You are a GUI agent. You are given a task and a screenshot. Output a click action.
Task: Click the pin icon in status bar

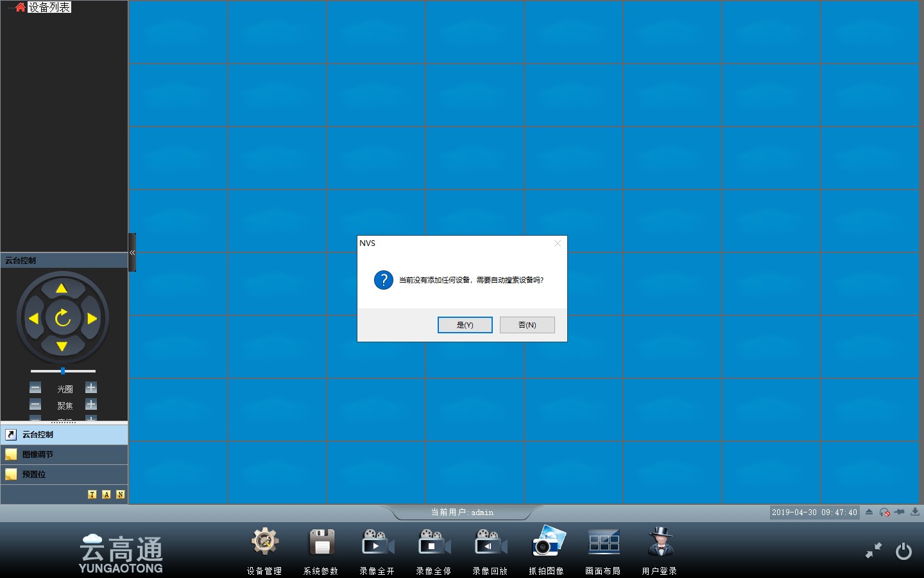[900, 512]
